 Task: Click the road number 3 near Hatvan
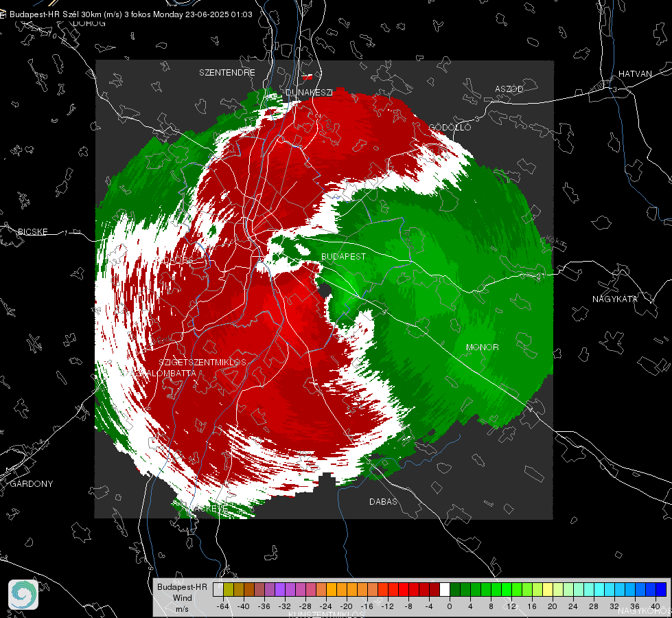click(615, 89)
